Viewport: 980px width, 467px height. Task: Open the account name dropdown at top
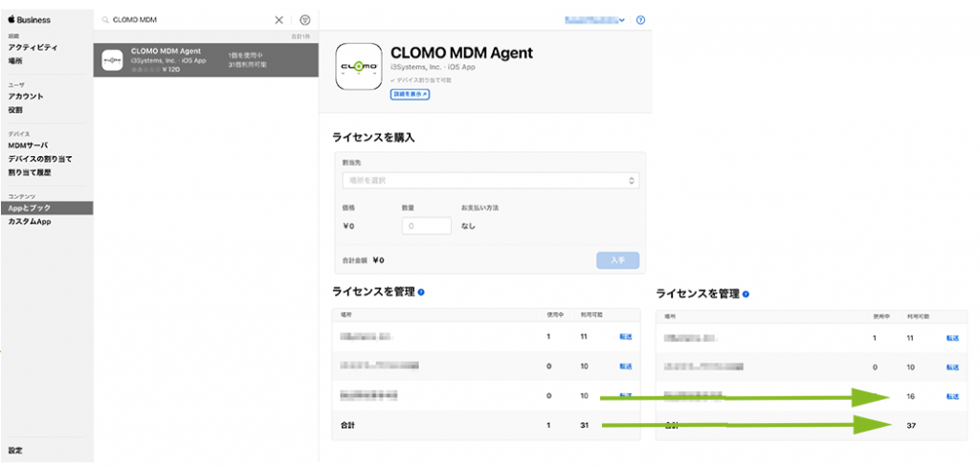pos(594,20)
